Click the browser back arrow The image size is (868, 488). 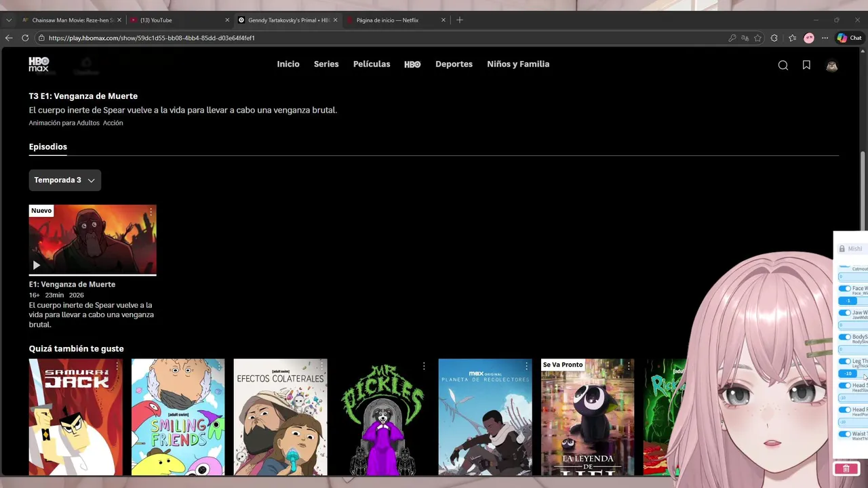(9, 38)
